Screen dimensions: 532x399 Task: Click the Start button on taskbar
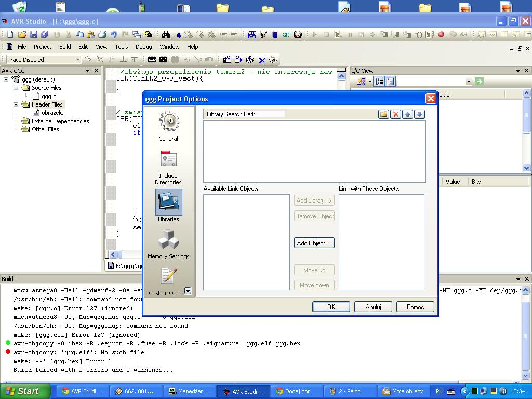pyautogui.click(x=25, y=391)
